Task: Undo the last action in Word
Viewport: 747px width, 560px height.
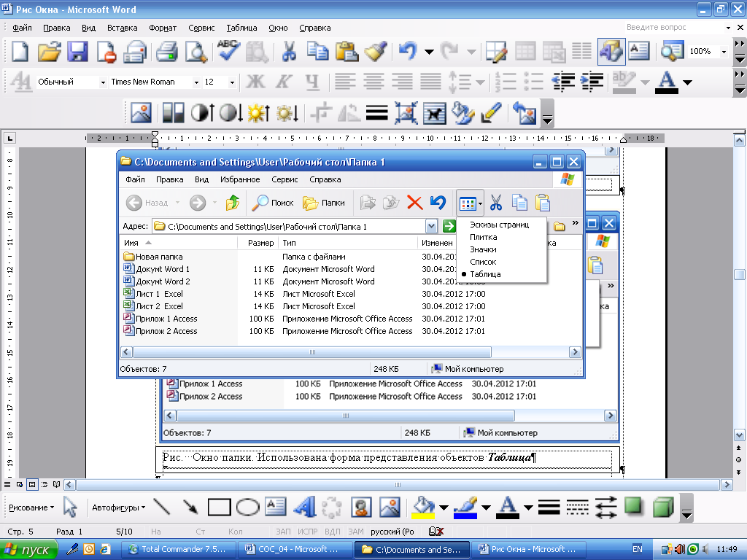Action: point(408,52)
